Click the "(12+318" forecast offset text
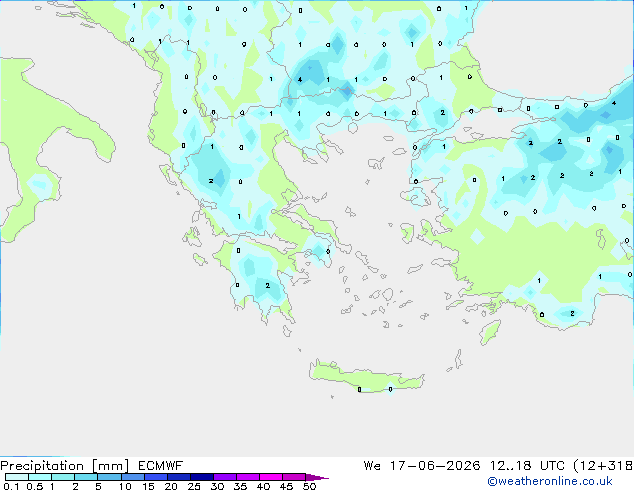This screenshot has height=490, width=634. point(603,466)
